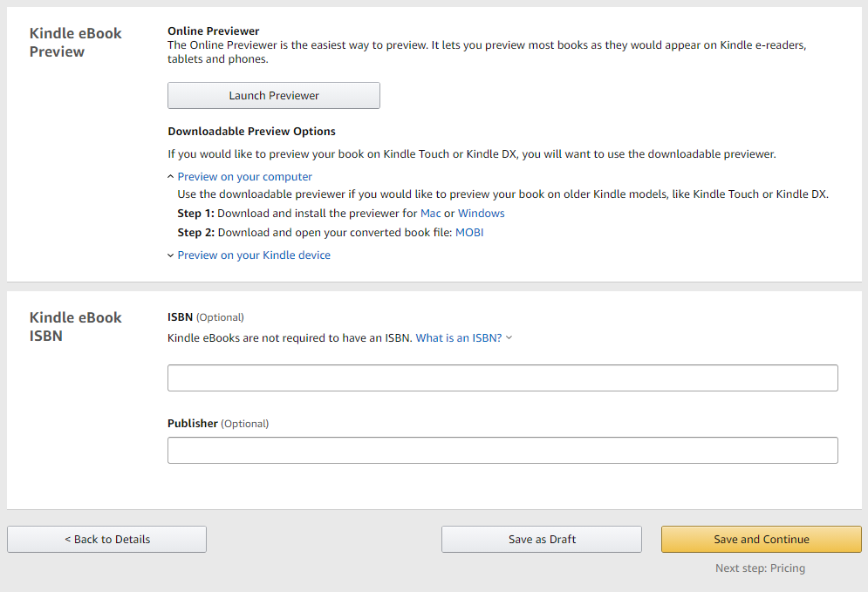Click Save as Draft
Viewport: 868px width, 592px height.
(542, 540)
